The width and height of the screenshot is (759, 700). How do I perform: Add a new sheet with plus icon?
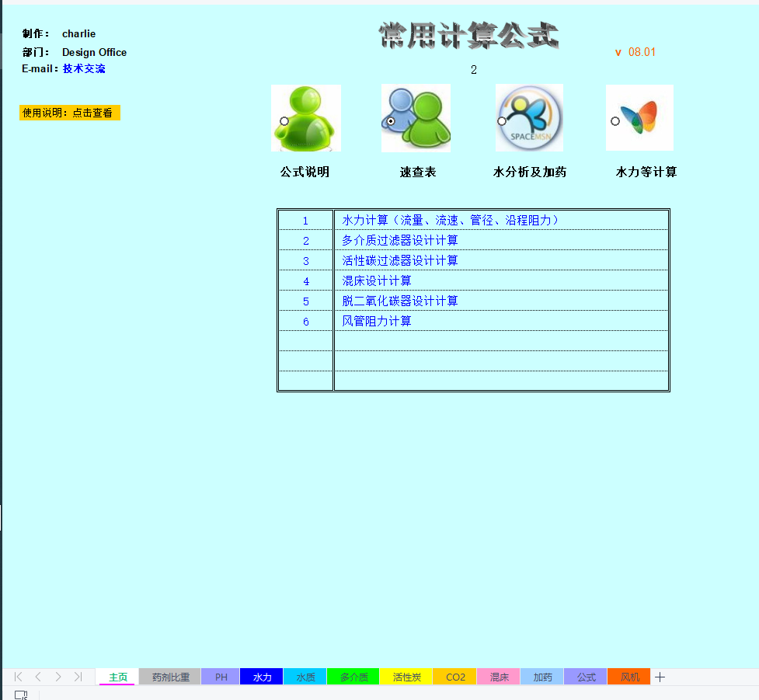point(660,677)
